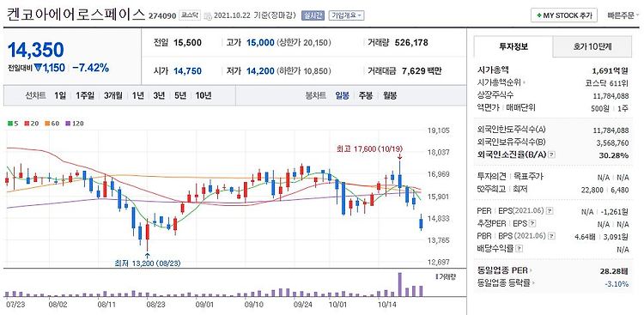Select 3개월 line chart period
Screen dimensions: 644x315
tap(113, 95)
